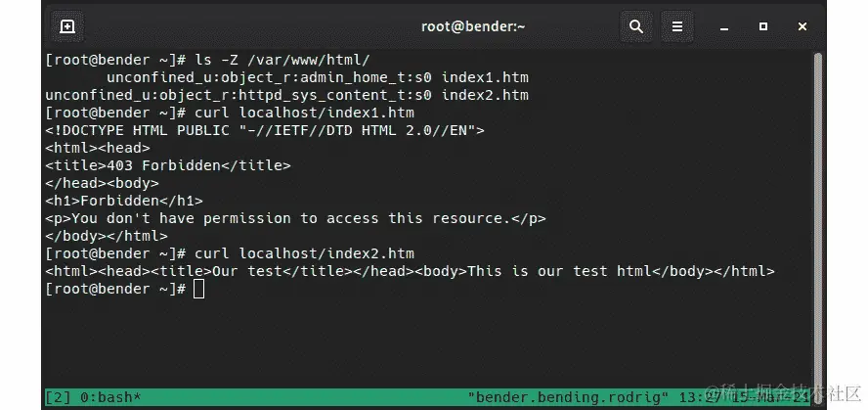Image resolution: width=868 pixels, height=410 pixels.
Task: Click the 403 Forbidden title line
Action: [x=168, y=165]
